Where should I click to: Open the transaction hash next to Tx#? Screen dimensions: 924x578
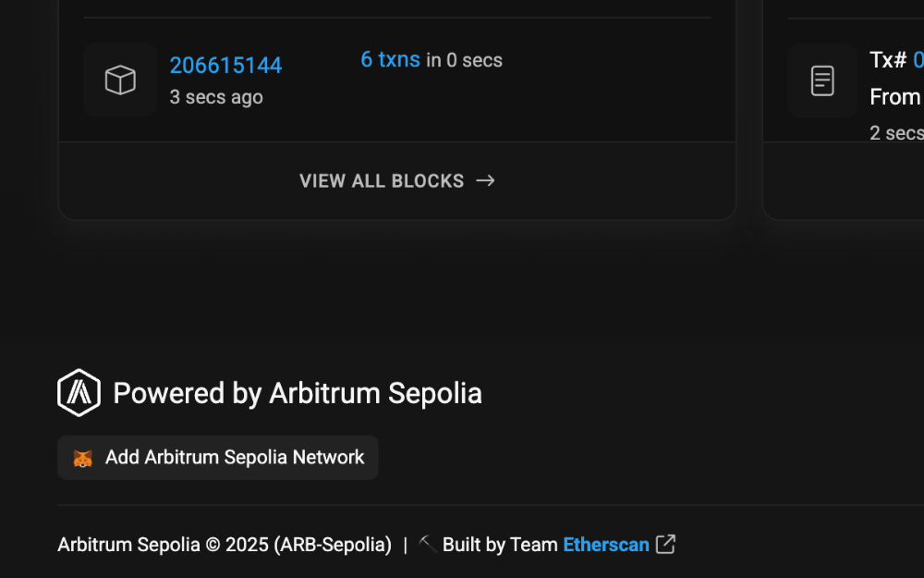[x=918, y=60]
